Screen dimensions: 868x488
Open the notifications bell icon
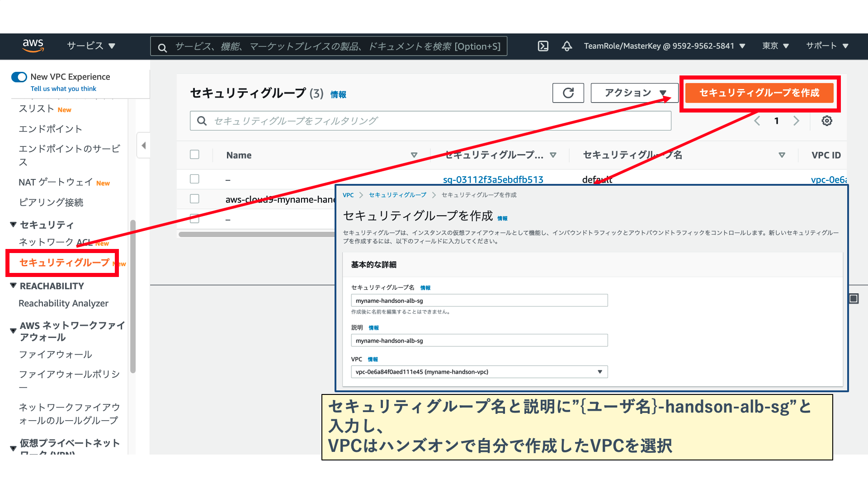[567, 46]
